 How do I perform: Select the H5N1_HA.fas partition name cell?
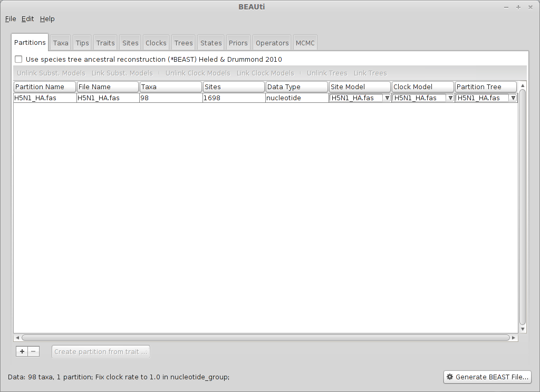click(45, 98)
